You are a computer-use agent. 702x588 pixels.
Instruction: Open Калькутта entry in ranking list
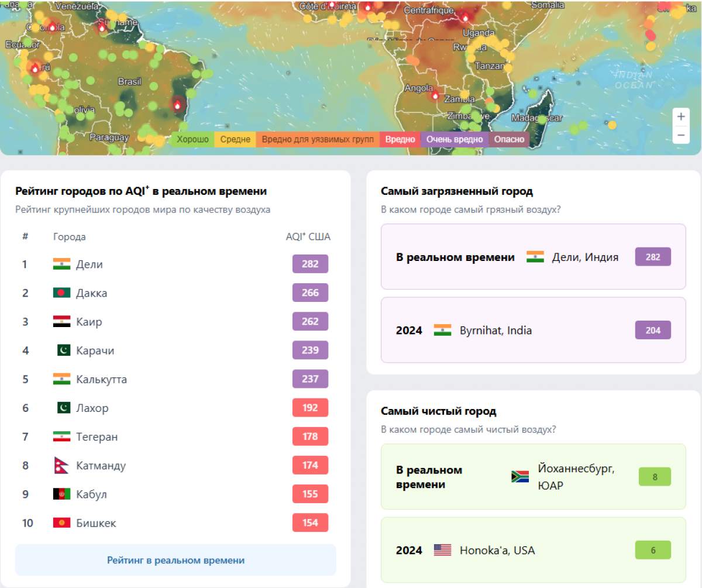(101, 380)
